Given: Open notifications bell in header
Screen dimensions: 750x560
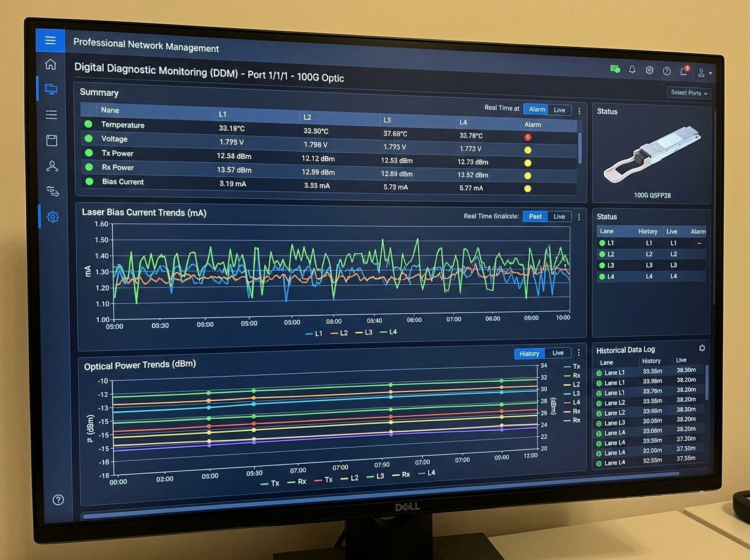Looking at the screenshot, I should click(x=632, y=70).
